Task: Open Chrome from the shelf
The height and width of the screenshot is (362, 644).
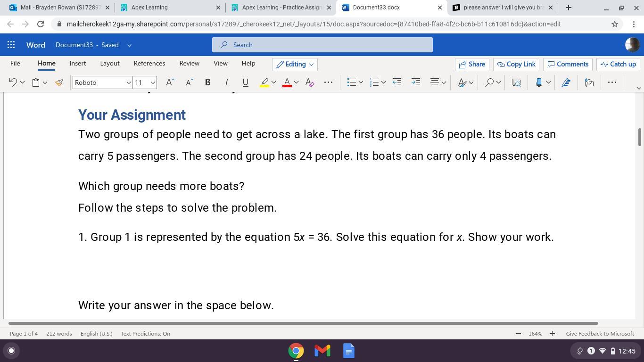Action: (296, 351)
